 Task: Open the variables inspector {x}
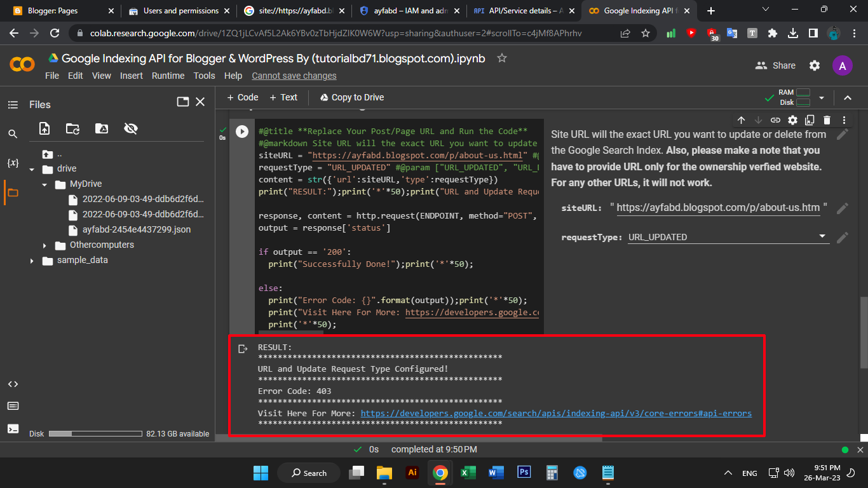tap(13, 163)
